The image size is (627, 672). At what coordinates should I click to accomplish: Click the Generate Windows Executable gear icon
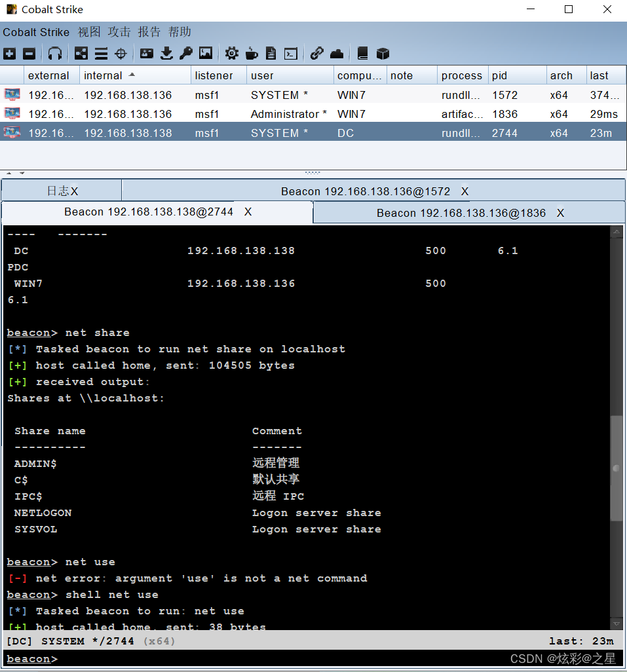pos(232,54)
